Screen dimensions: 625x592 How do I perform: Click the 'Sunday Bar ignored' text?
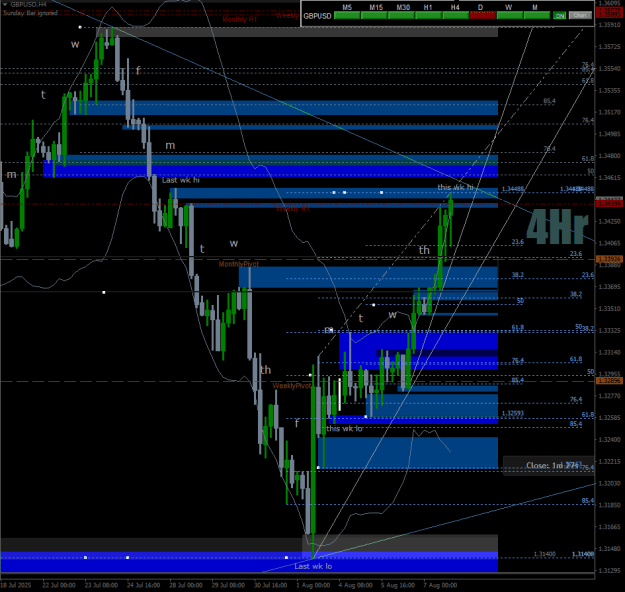click(x=31, y=13)
